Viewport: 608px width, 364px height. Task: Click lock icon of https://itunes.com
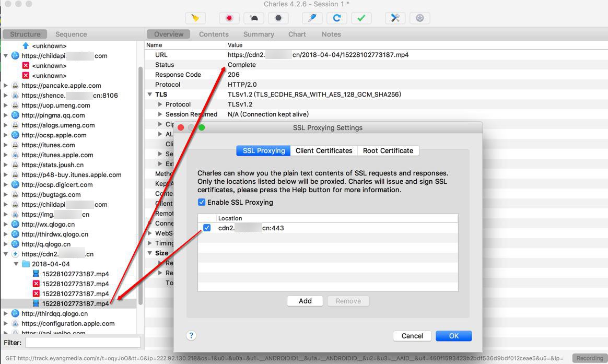[x=15, y=145]
